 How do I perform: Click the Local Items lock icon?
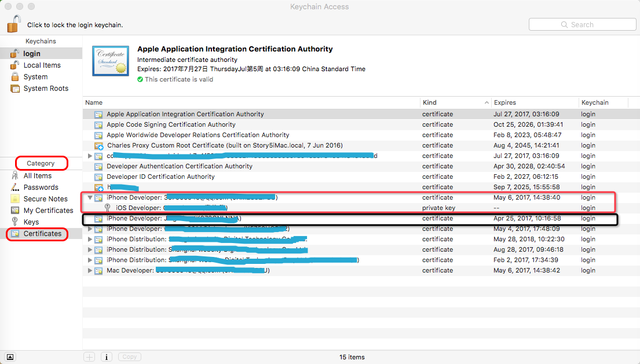pyautogui.click(x=14, y=65)
